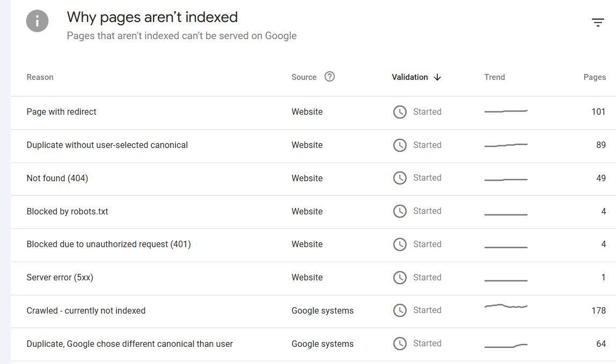Click the clock icon for Not found (404)
The height and width of the screenshot is (364, 616).
[400, 178]
